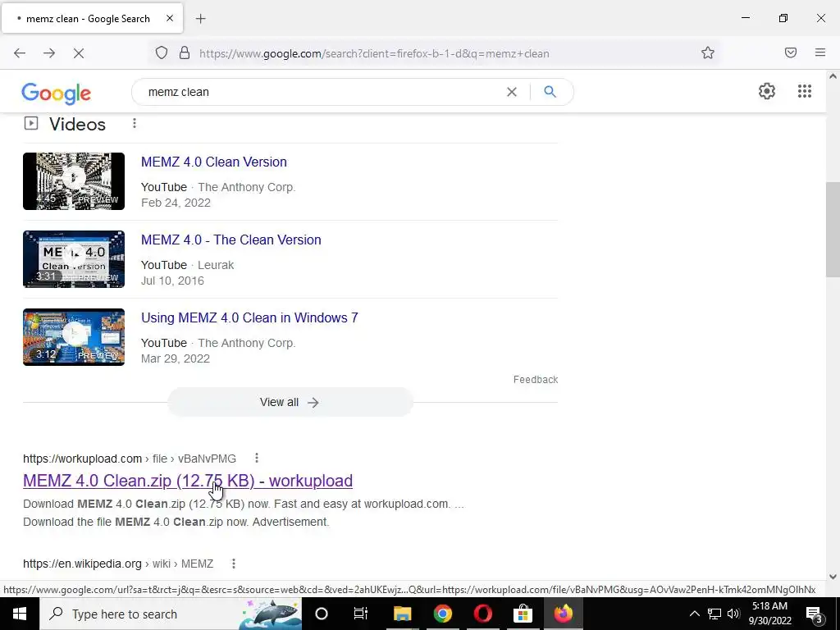Launch Google Chrome from the taskbar

[x=442, y=614]
